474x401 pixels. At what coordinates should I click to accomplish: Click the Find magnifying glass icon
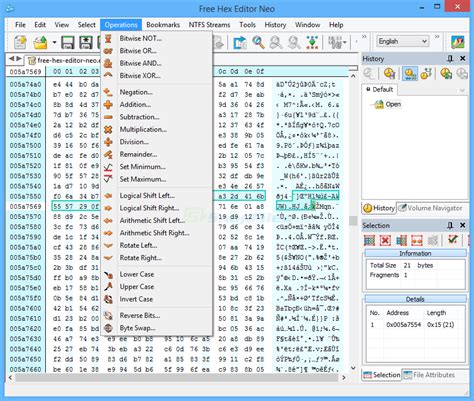click(x=258, y=43)
